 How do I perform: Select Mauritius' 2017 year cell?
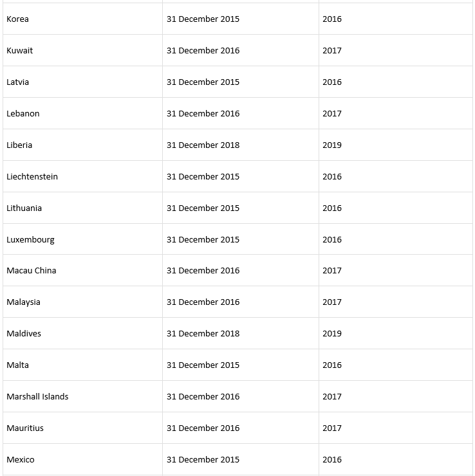click(396, 428)
